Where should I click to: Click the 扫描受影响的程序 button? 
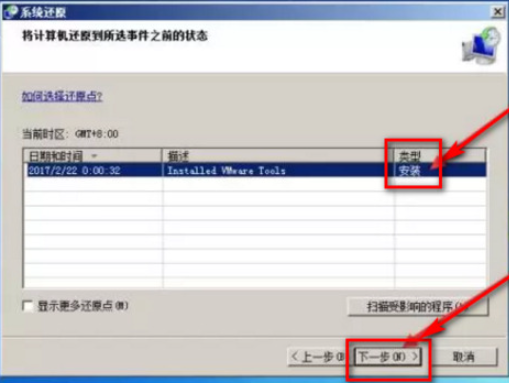coord(418,306)
